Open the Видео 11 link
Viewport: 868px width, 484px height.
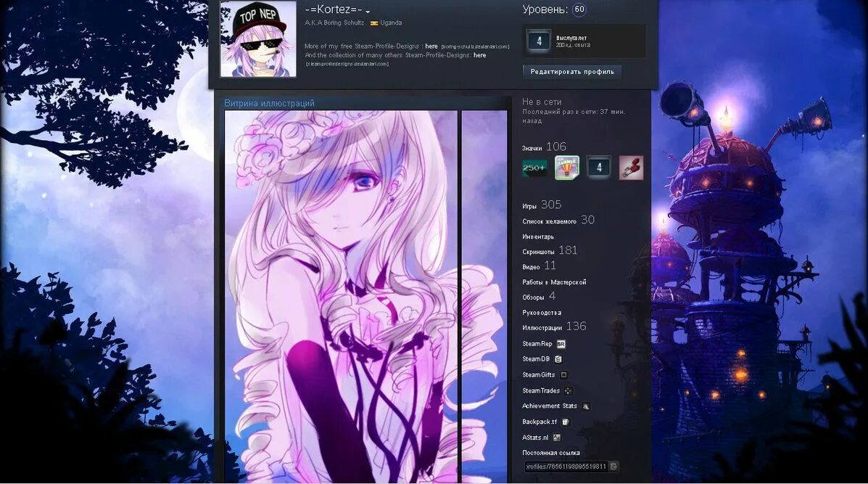(540, 266)
